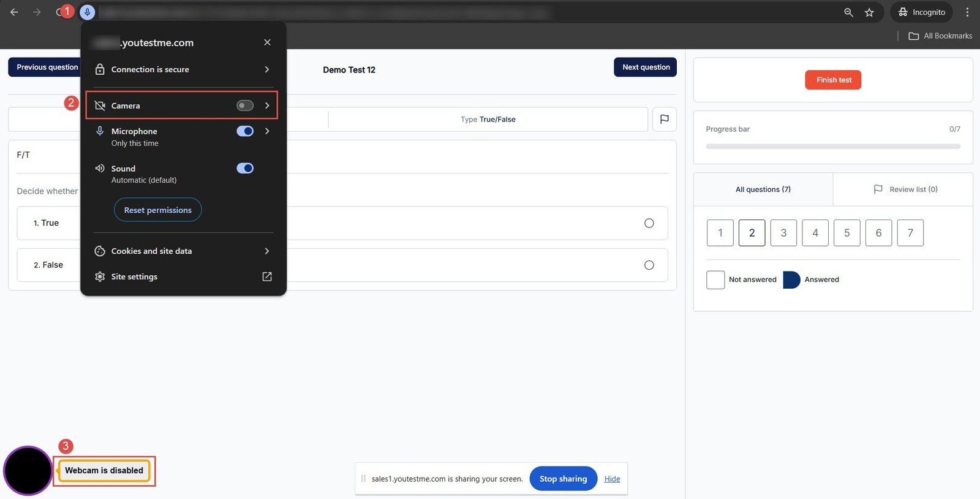
Task: Jump to question 5 in navigator
Action: (x=846, y=233)
